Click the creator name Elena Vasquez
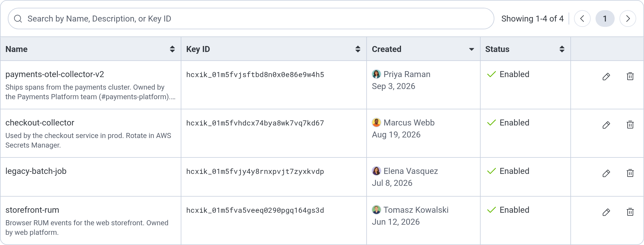 [x=411, y=171]
